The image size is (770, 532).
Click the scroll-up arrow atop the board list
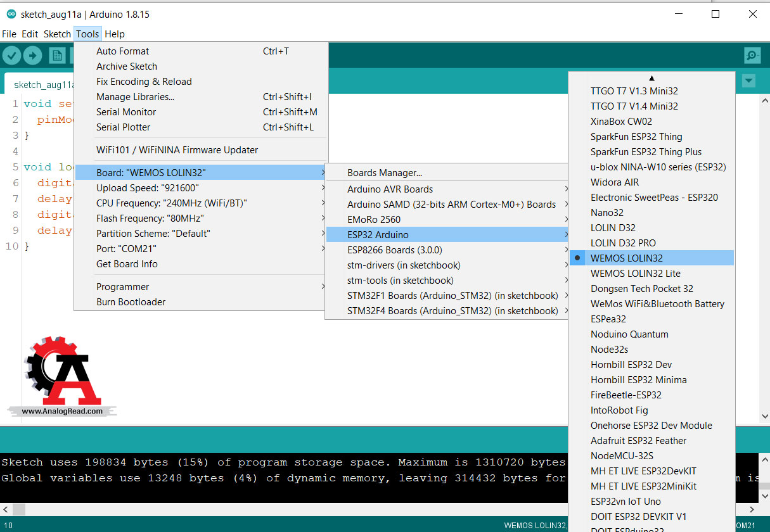[x=651, y=79]
